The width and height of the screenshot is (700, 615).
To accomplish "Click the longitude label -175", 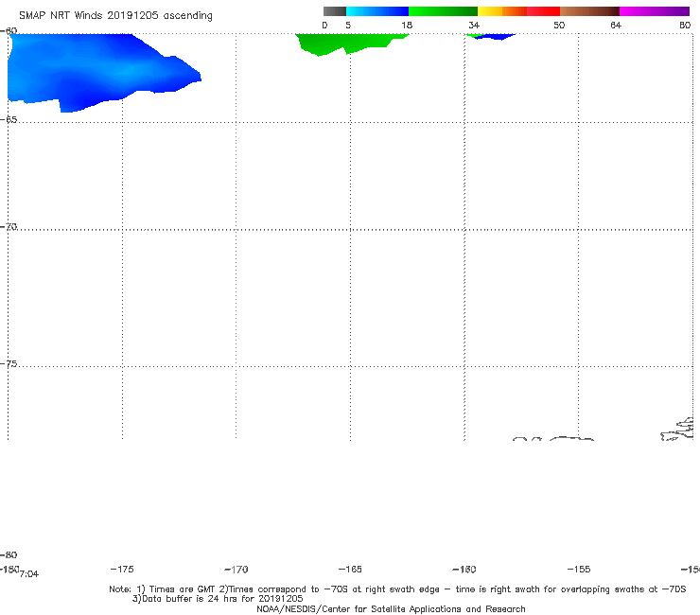I will [122, 569].
